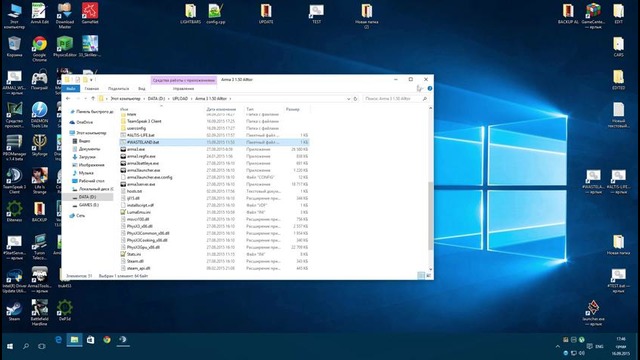This screenshot has width=640, height=360.
Task: Select the GameNet desktop icon
Action: [x=90, y=13]
